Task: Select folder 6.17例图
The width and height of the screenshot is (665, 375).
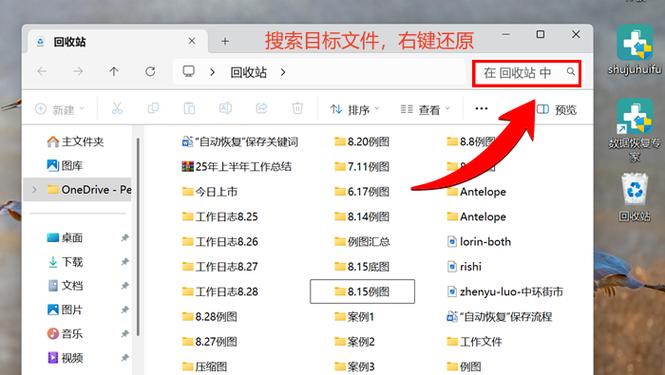Action: (x=362, y=191)
